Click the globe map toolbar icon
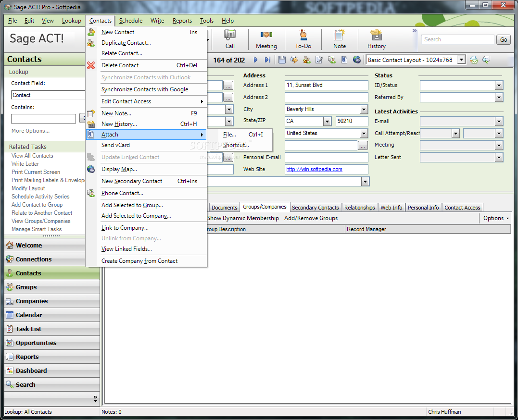Screen dimensions: 518x420 (x=357, y=60)
